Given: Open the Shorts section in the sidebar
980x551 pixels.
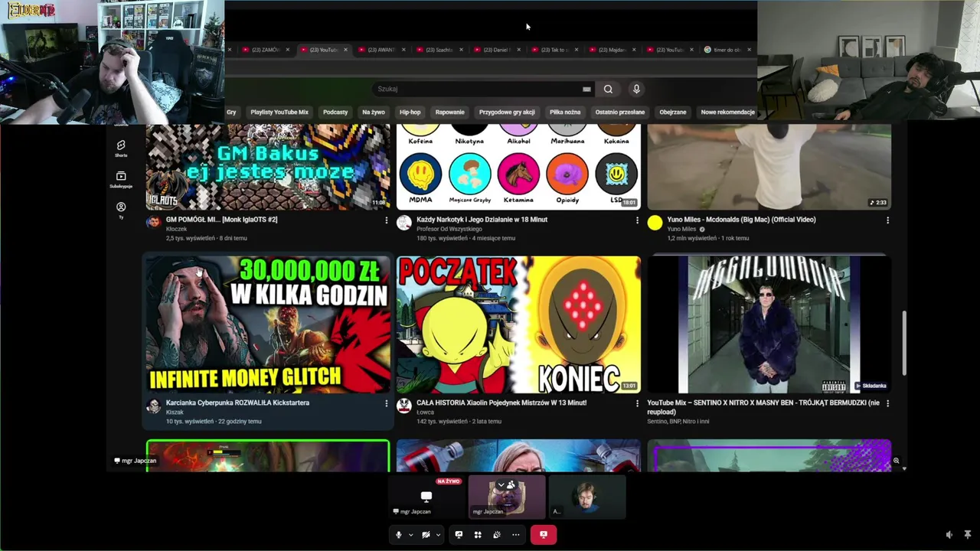Looking at the screenshot, I should point(121,148).
